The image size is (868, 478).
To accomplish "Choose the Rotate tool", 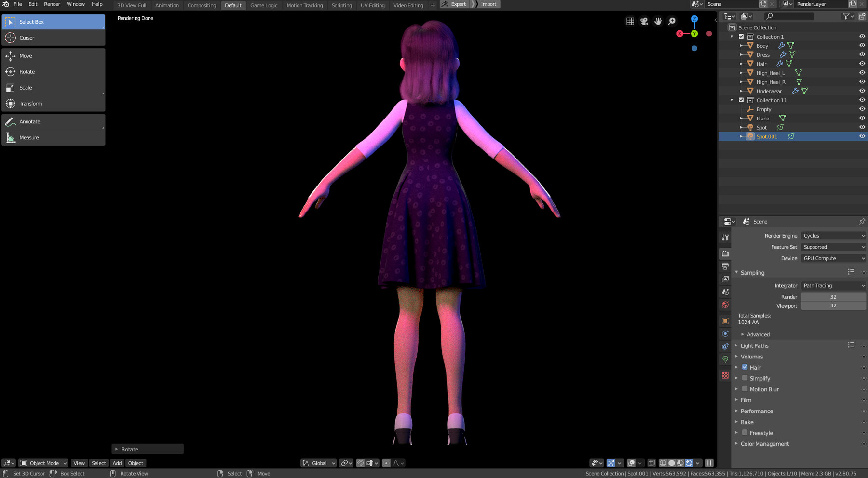I will coord(53,72).
